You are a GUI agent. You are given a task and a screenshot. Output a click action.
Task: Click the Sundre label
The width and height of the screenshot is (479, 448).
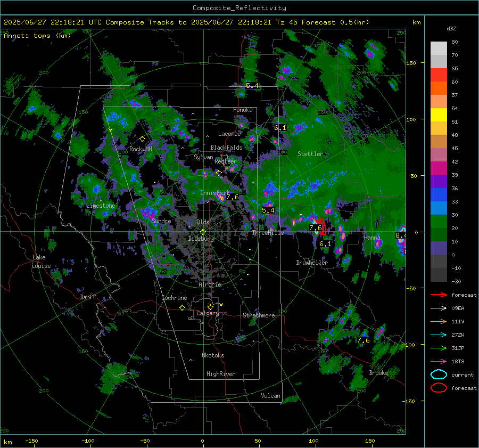161,221
